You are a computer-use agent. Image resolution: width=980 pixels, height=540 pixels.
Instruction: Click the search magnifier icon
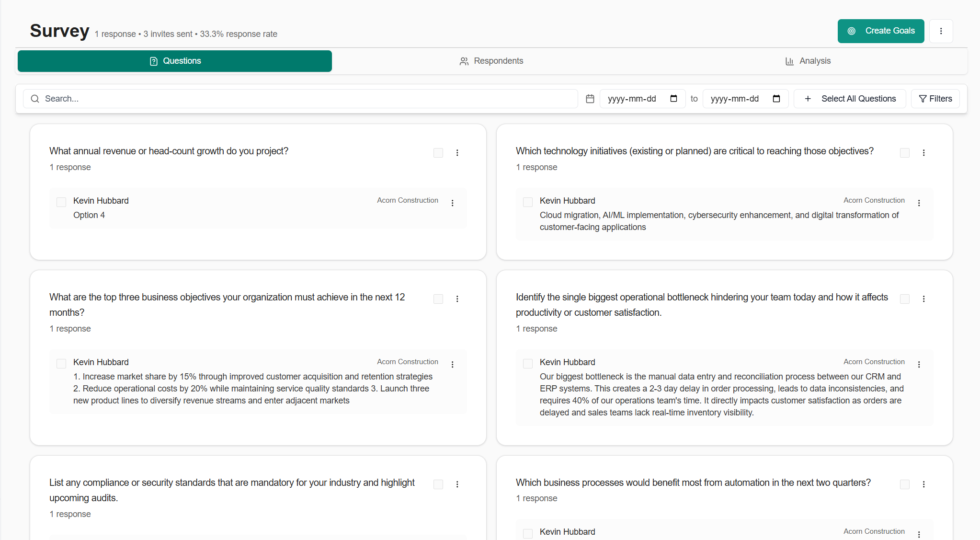(35, 99)
